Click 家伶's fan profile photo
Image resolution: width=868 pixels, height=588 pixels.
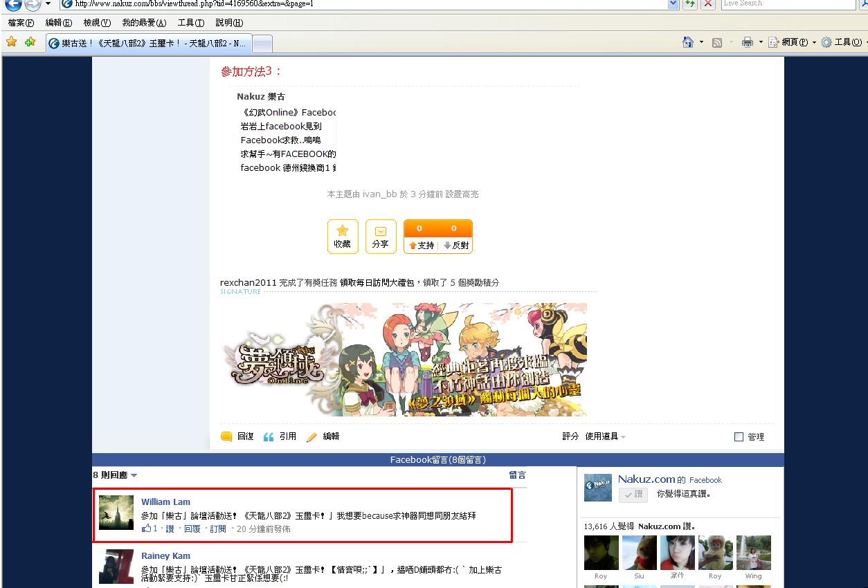[677, 553]
